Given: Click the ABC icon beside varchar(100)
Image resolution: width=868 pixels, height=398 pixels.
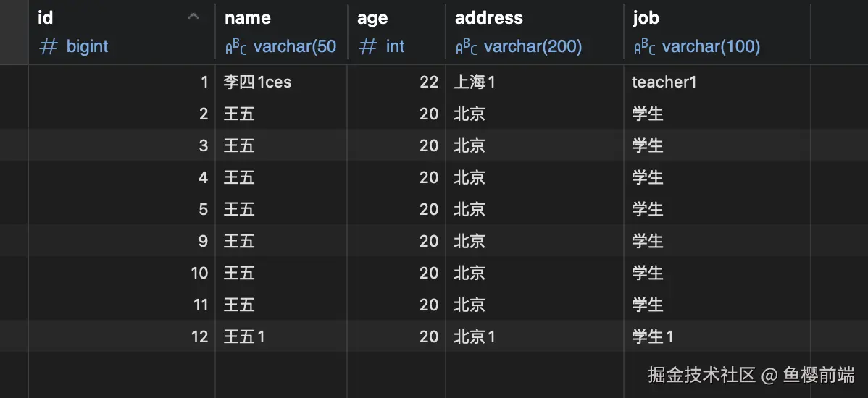Looking at the screenshot, I should (x=644, y=47).
